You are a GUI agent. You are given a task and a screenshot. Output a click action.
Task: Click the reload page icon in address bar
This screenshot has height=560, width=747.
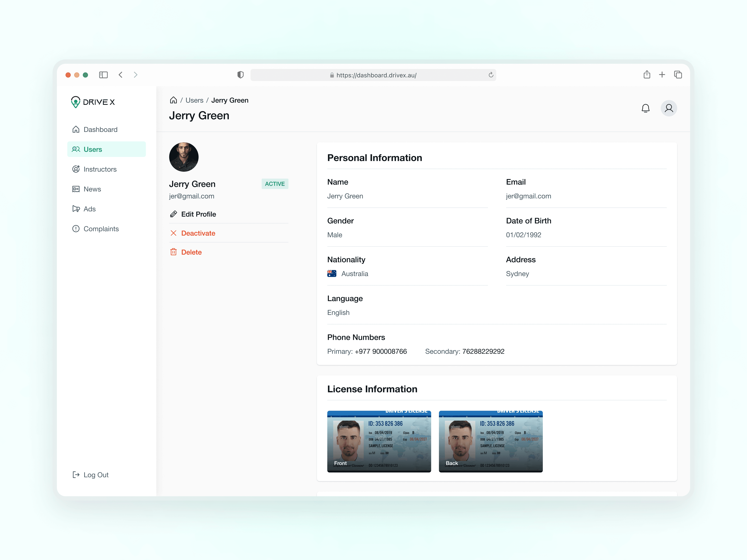coord(491,75)
